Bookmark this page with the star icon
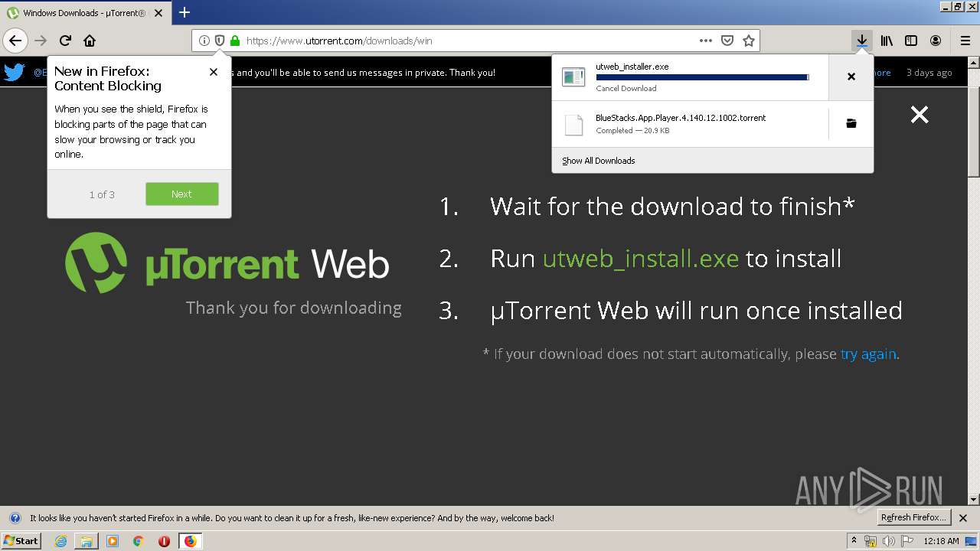This screenshot has height=551, width=980. point(749,41)
